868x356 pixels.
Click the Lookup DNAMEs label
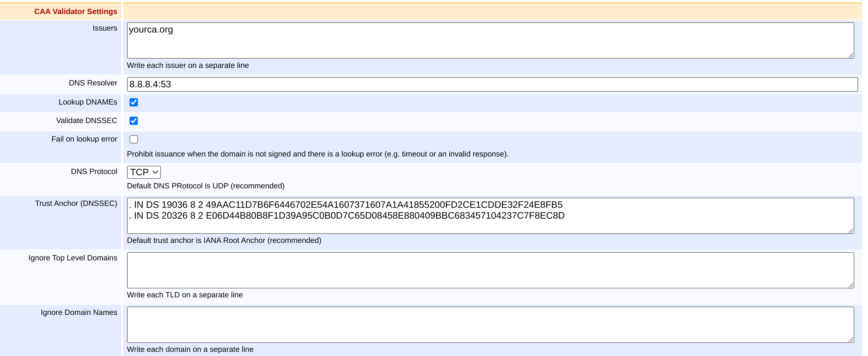pos(88,102)
